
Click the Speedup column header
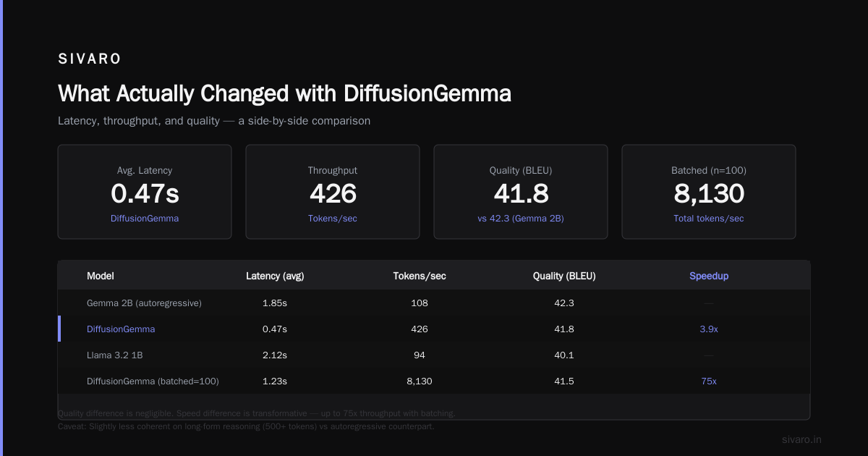pos(709,276)
